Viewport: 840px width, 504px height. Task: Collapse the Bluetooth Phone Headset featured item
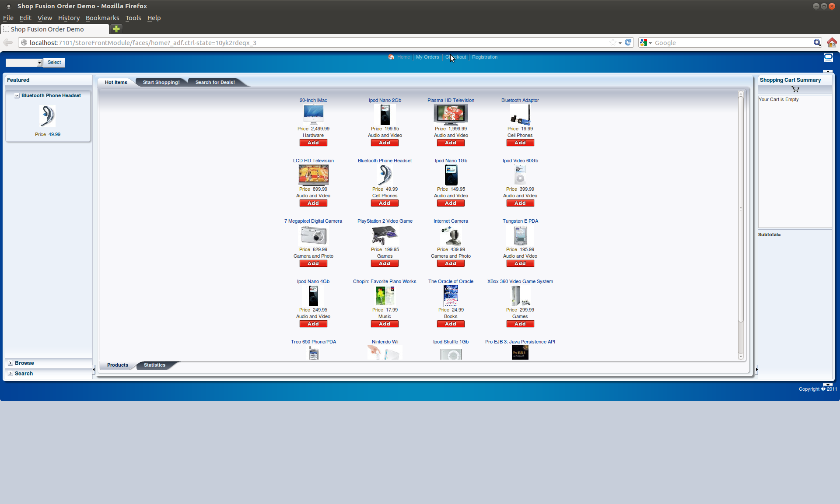pyautogui.click(x=17, y=95)
